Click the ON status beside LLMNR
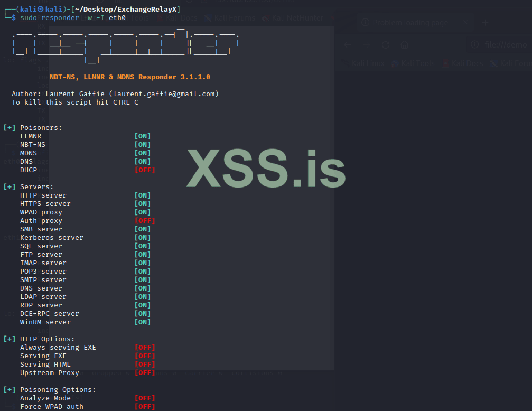 pyautogui.click(x=143, y=136)
